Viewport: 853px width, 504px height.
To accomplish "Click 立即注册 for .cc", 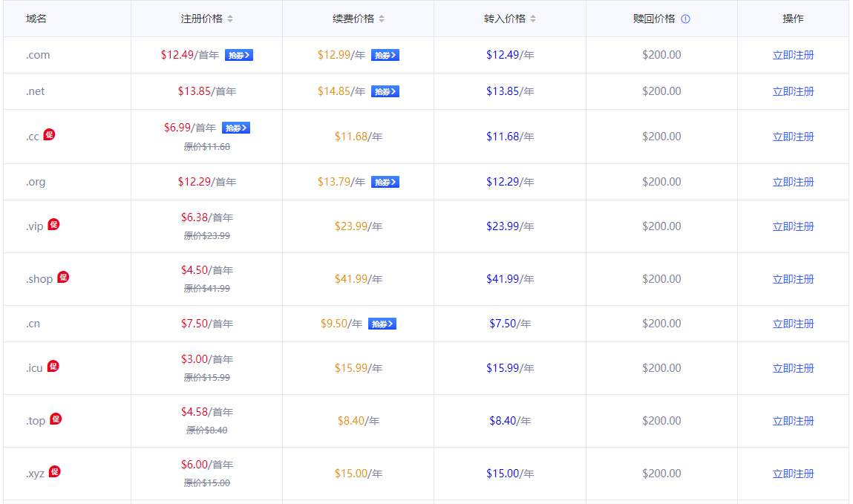I will (x=793, y=137).
